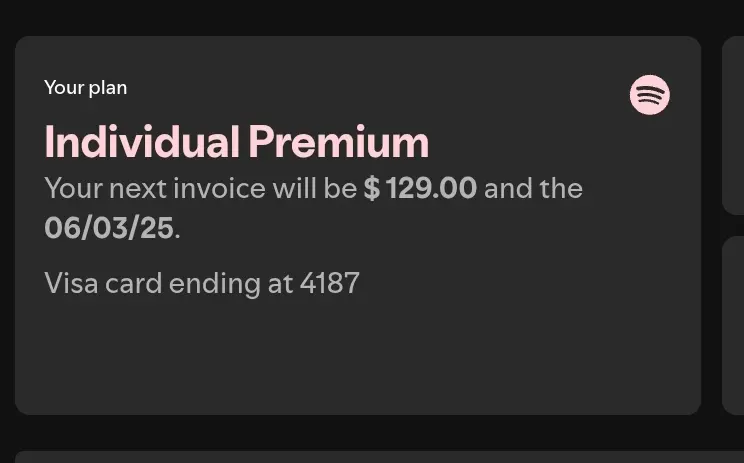The width and height of the screenshot is (744, 463).
Task: Click the partially visible panel below plan card
Action: click(x=380, y=457)
